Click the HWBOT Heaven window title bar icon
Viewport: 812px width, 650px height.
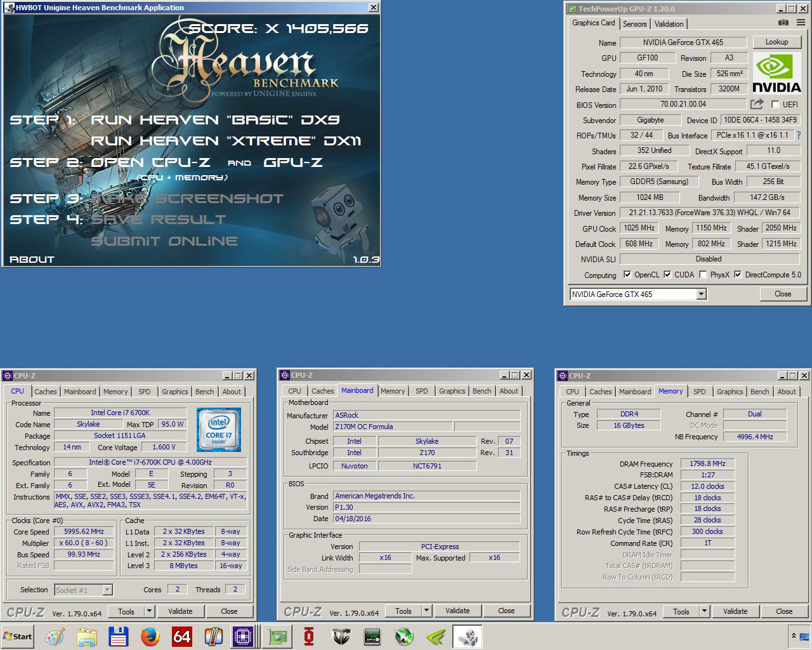coord(10,8)
